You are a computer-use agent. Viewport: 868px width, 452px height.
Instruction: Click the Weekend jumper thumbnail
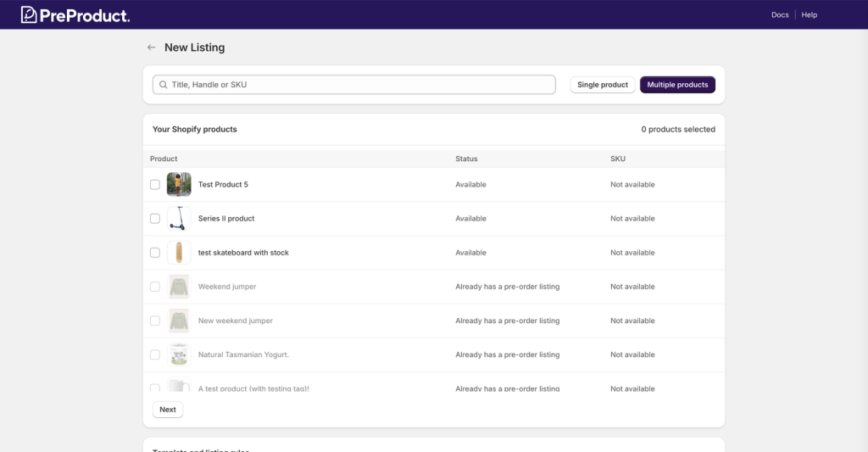179,287
